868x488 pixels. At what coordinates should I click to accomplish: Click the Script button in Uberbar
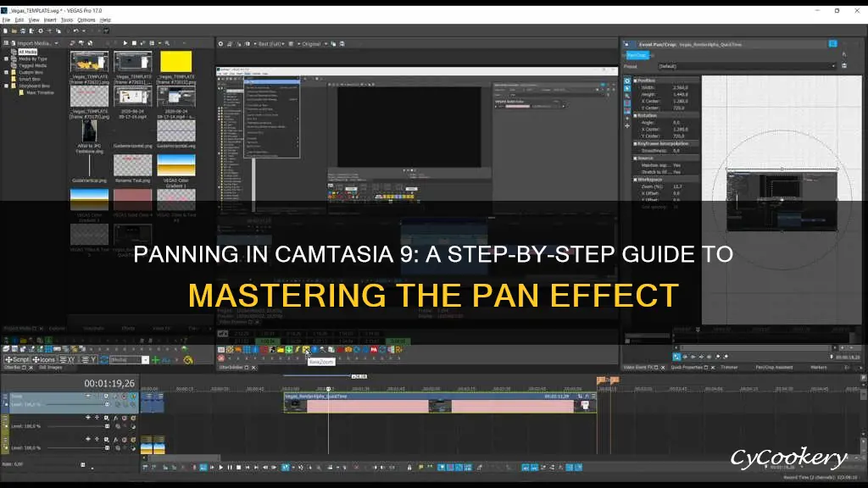[x=17, y=359]
